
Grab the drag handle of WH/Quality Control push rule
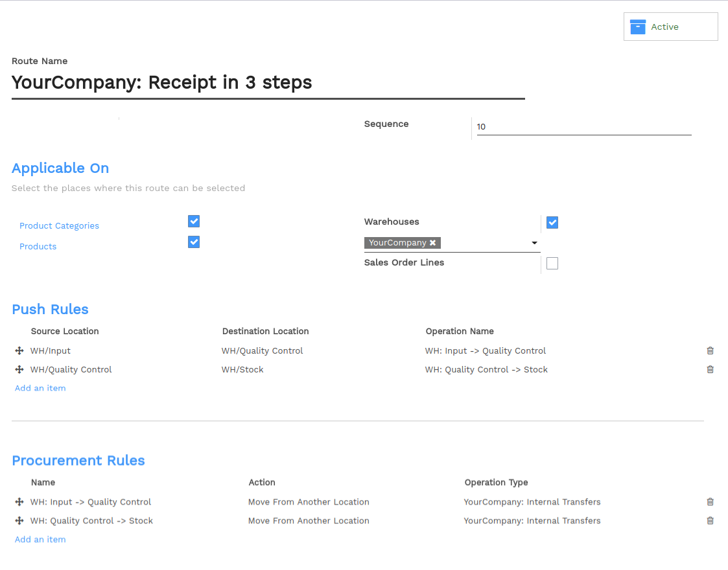[19, 370]
